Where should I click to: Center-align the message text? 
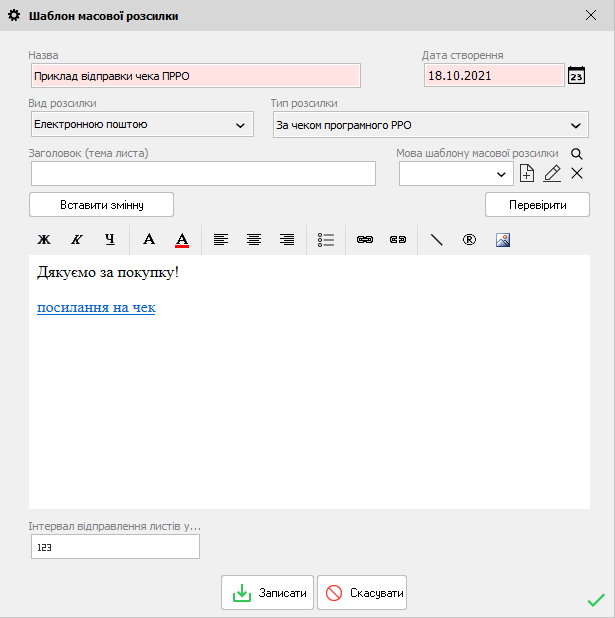[x=254, y=240]
